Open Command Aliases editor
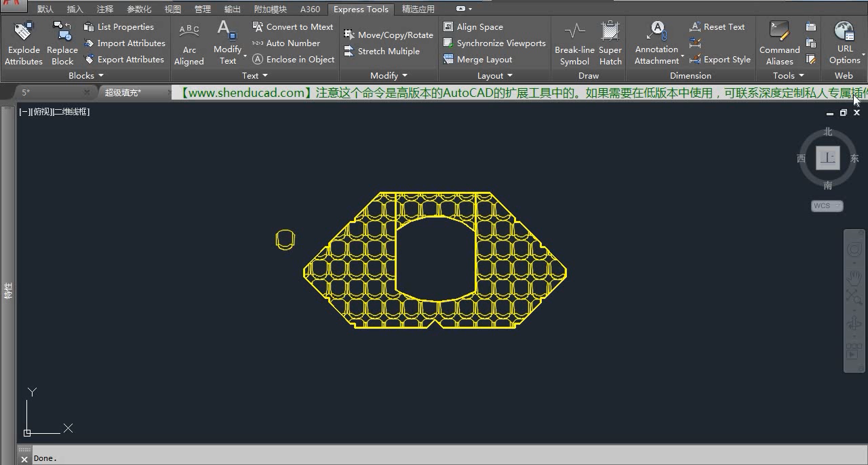868x465 pixels. coord(780,44)
